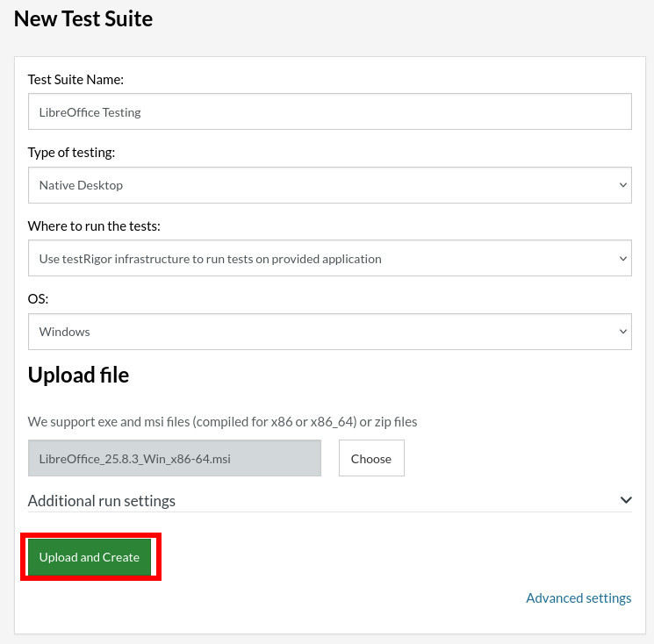654x644 pixels.
Task: Click the chevron arrow on Native Desktop dropdown
Action: 622,185
